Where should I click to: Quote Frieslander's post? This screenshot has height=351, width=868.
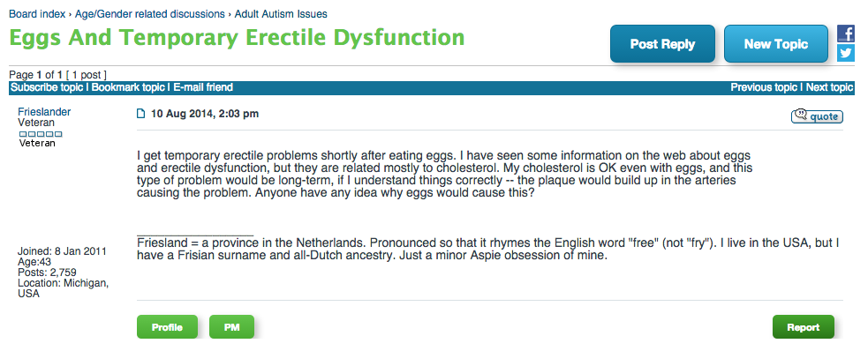(817, 116)
